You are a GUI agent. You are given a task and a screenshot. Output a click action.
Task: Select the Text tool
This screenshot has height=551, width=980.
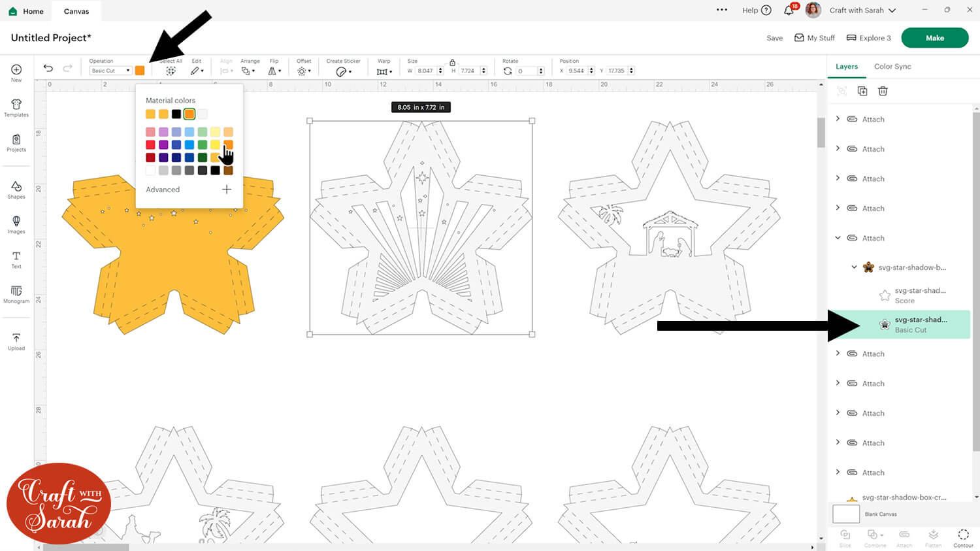[16, 256]
